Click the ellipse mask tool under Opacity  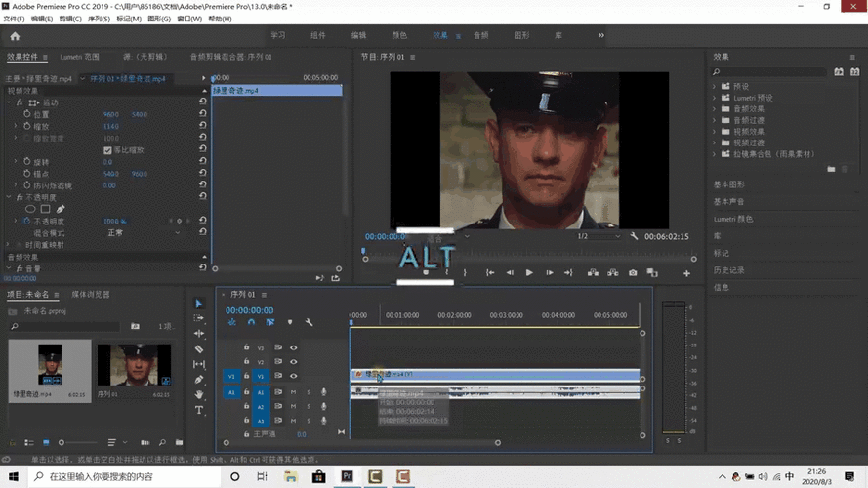30,209
